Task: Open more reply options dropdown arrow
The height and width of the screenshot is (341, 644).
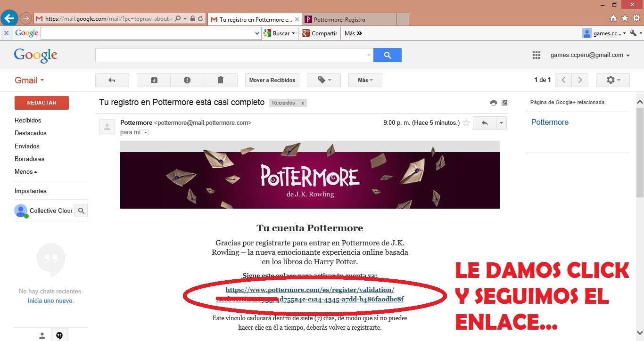Action: [501, 123]
